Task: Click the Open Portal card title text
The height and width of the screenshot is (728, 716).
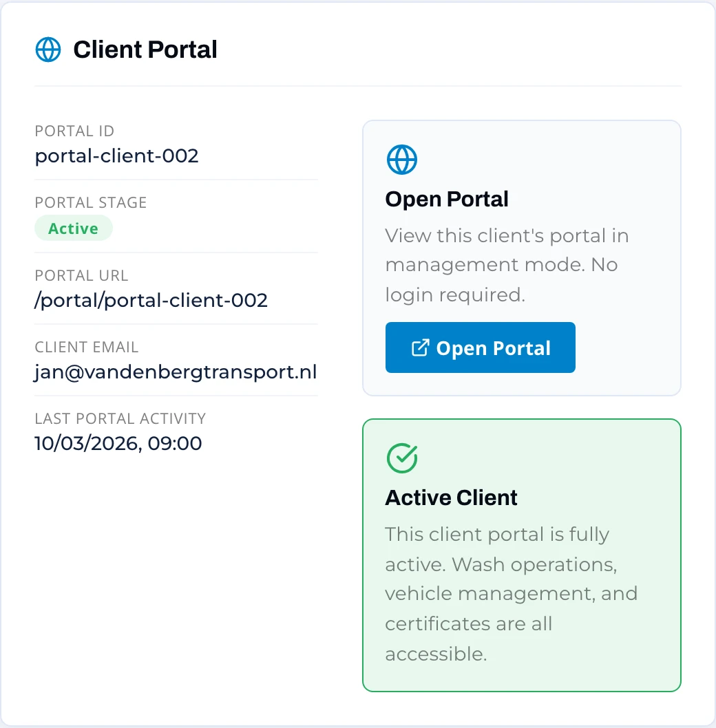Action: click(x=447, y=199)
